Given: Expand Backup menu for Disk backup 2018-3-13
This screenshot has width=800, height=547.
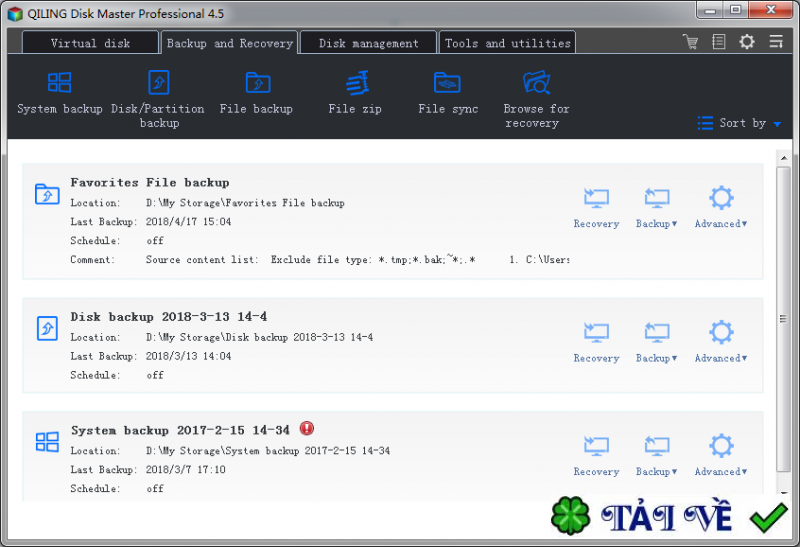Looking at the screenshot, I should [x=657, y=343].
